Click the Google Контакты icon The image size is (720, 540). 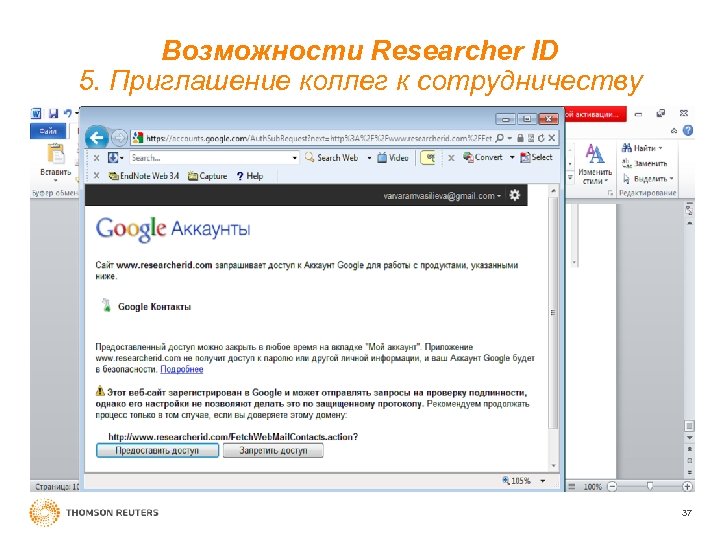point(107,305)
